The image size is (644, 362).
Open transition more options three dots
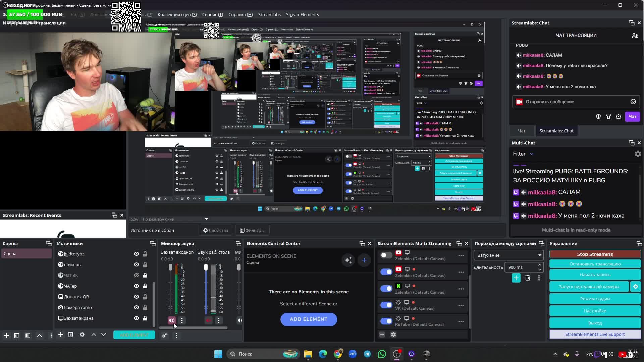click(x=539, y=278)
